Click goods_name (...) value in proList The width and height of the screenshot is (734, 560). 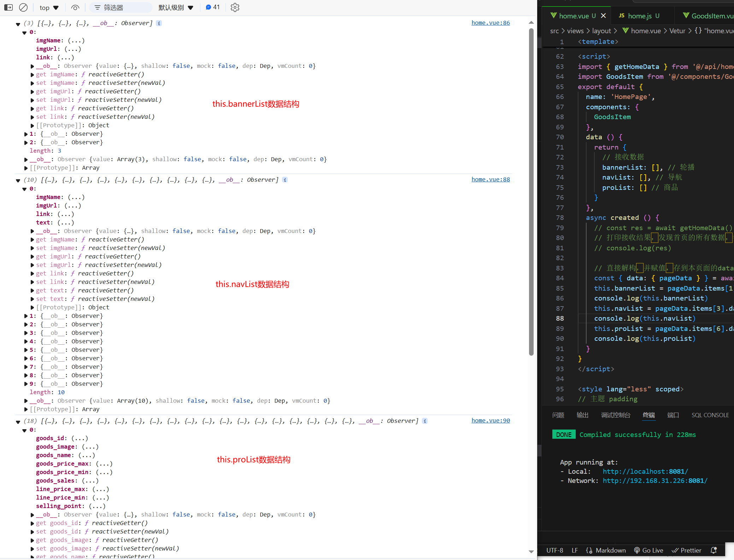click(x=87, y=455)
